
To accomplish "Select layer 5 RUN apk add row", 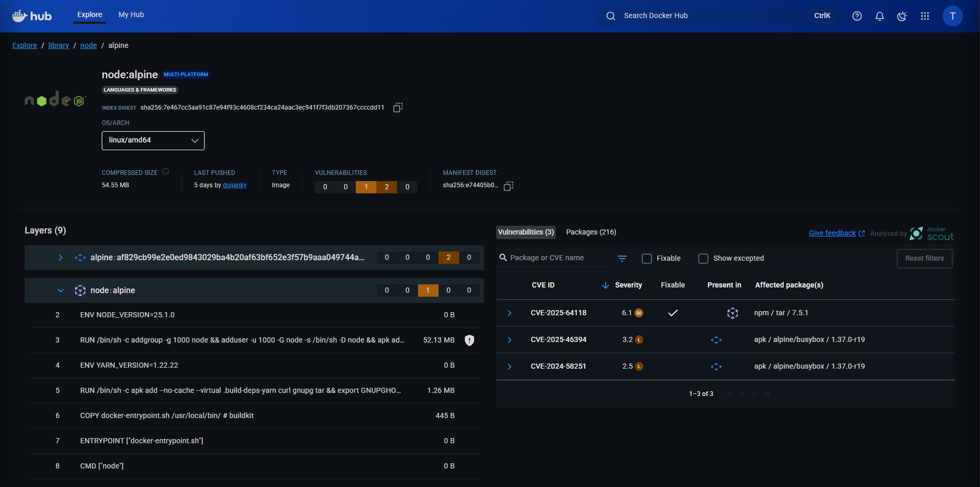I will pos(254,391).
